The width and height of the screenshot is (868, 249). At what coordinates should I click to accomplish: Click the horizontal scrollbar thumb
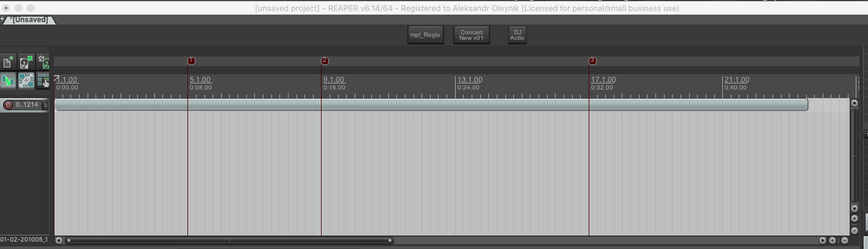click(230, 240)
